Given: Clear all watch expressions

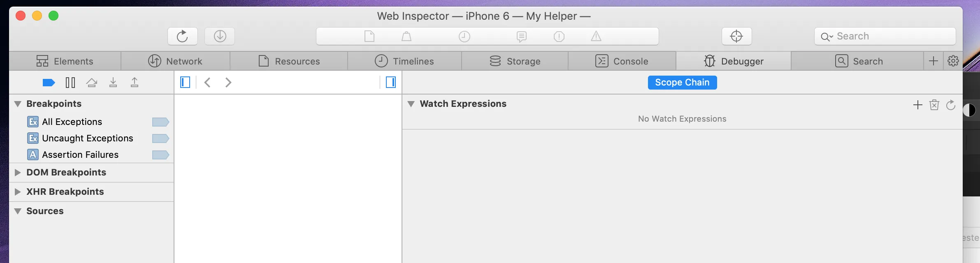Looking at the screenshot, I should coord(934,105).
